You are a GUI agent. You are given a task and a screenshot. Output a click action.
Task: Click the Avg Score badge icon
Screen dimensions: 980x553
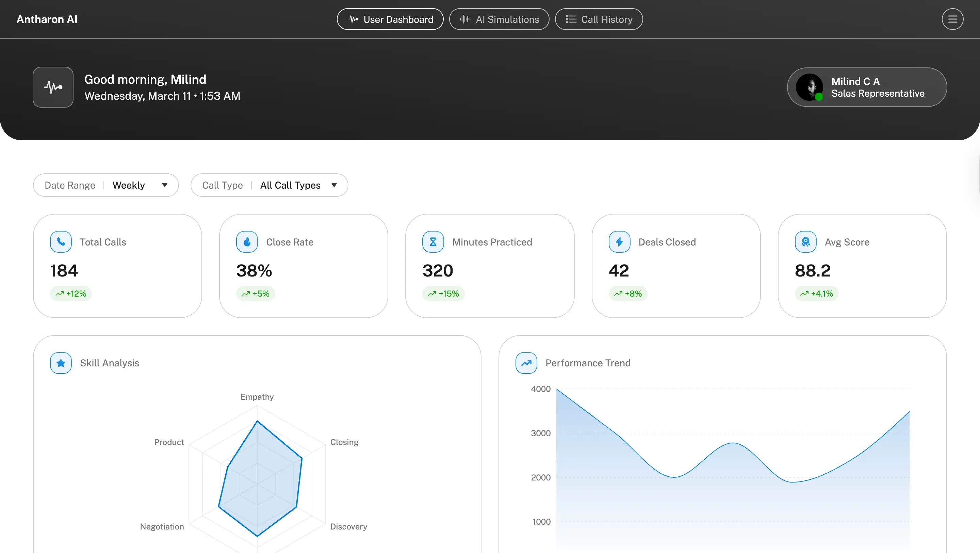[x=805, y=242]
